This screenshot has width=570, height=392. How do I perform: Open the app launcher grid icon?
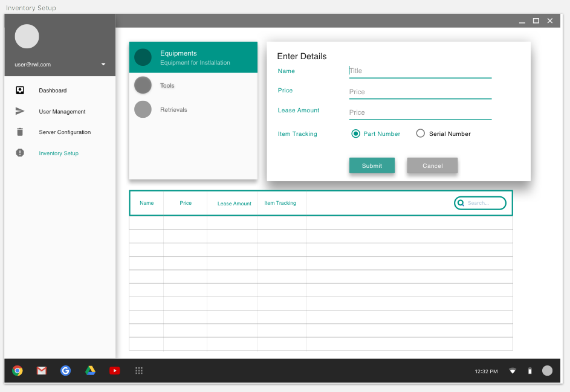coord(139,371)
